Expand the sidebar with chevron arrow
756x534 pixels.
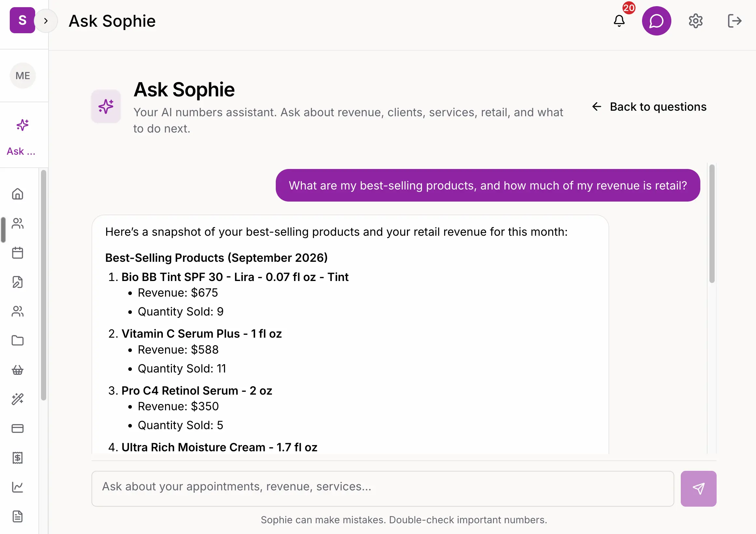46,21
